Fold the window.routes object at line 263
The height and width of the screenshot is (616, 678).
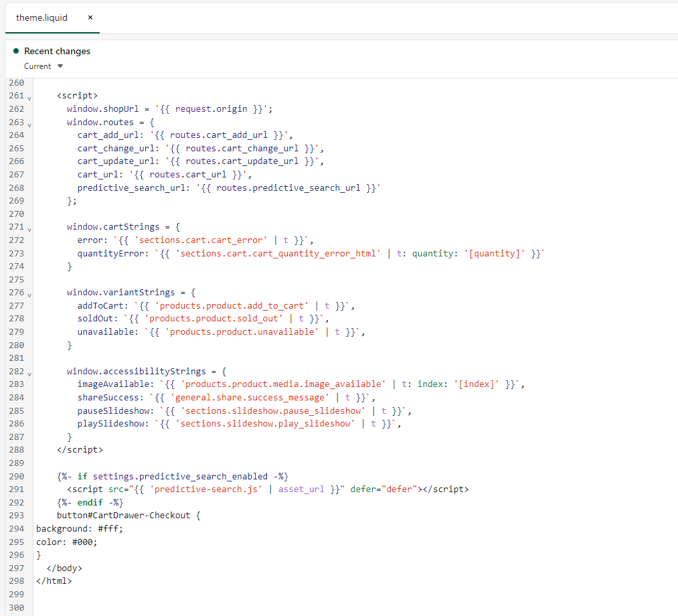29,124
